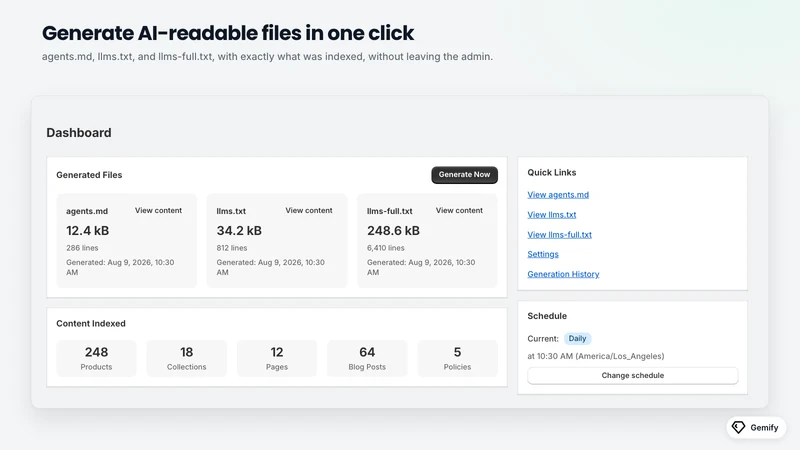
Task: Click the Generated Files heading
Action: click(x=89, y=175)
